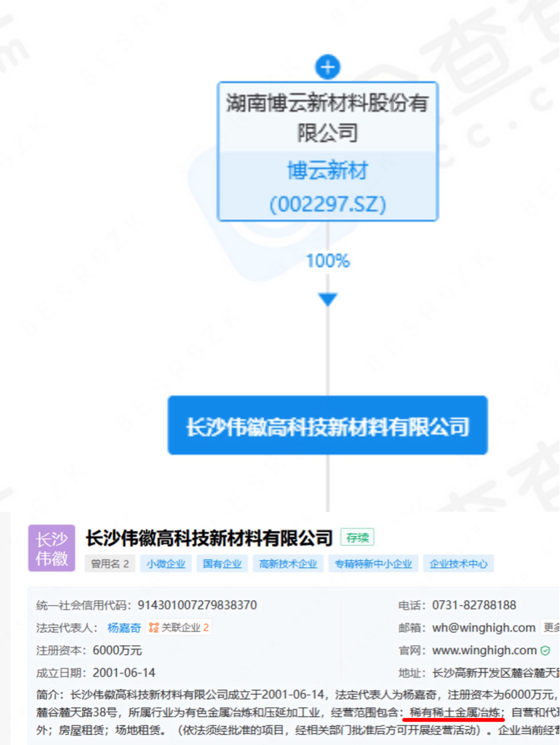Image resolution: width=560 pixels, height=745 pixels.
Task: Select credit code 914301007279838370
Action: (197, 605)
